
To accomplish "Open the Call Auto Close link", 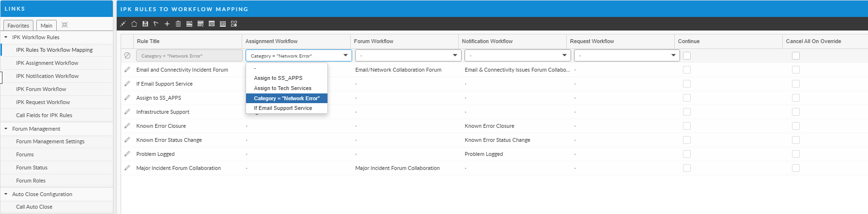I will [34, 207].
